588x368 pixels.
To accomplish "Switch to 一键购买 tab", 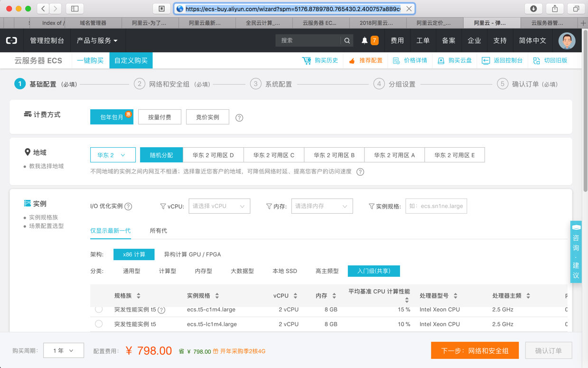I will (90, 61).
